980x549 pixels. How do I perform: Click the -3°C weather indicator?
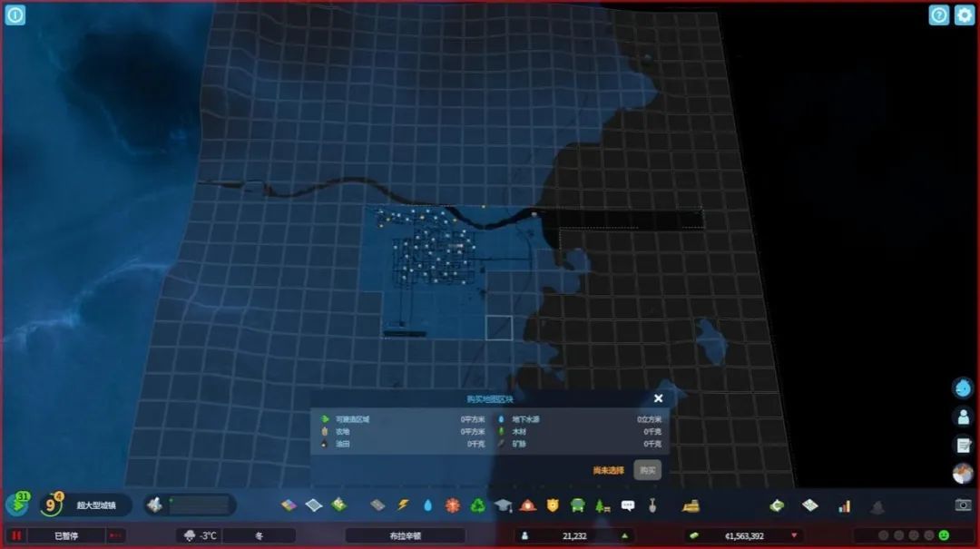(201, 536)
